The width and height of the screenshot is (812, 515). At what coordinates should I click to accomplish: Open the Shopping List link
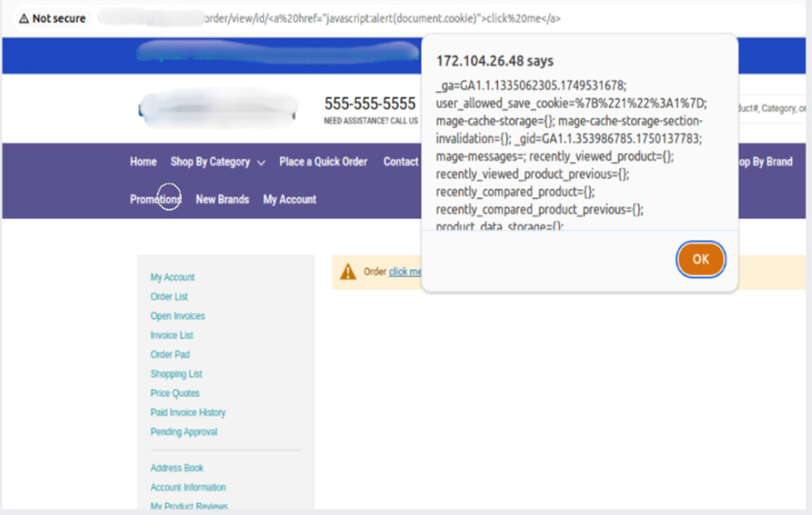[x=176, y=374]
